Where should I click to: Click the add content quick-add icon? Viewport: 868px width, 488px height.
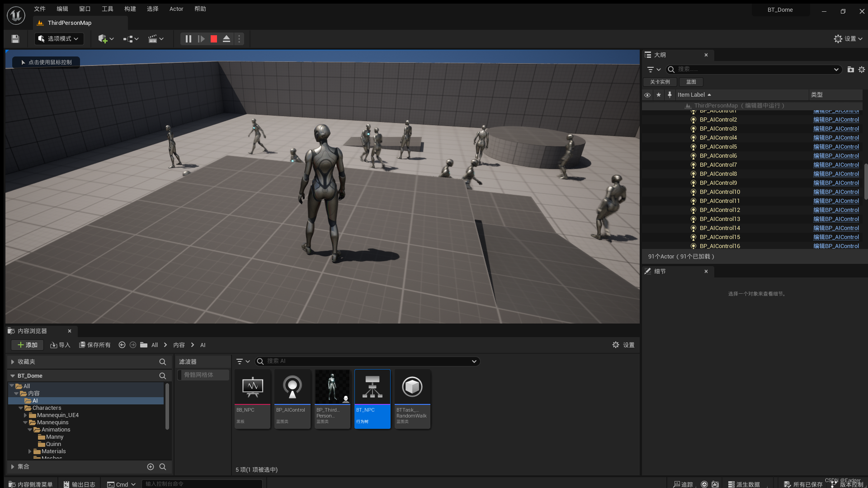(x=103, y=39)
